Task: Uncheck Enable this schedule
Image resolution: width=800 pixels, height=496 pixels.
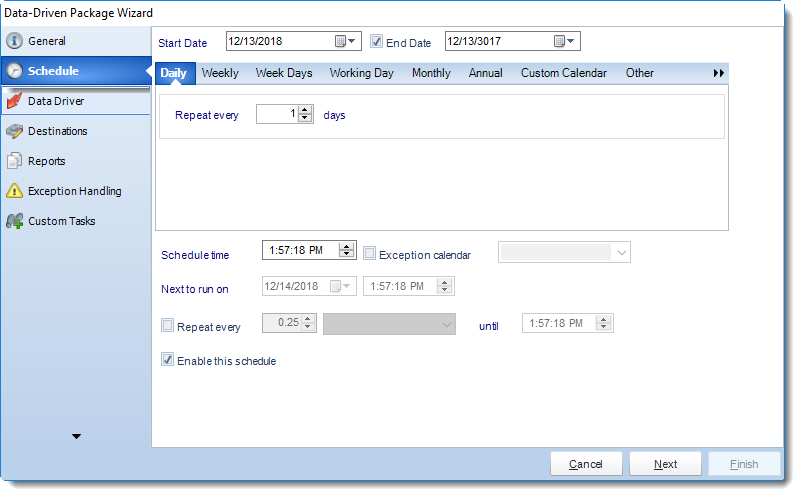Action: (167, 359)
